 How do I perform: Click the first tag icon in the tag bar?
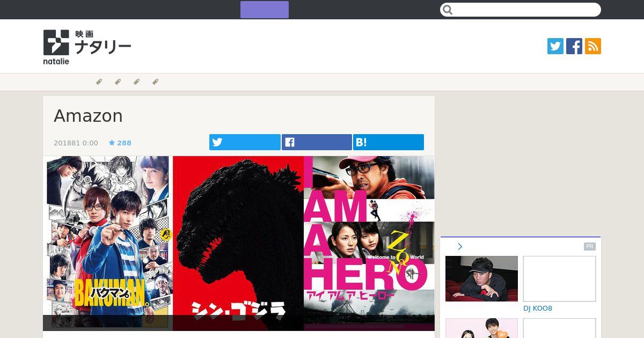pos(99,82)
